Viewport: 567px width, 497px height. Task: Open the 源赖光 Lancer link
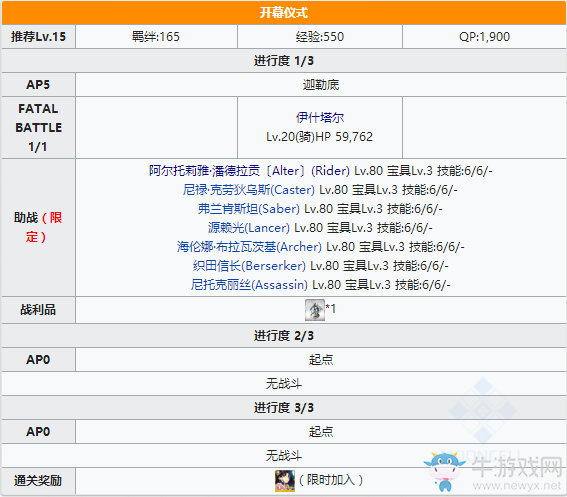tap(248, 228)
